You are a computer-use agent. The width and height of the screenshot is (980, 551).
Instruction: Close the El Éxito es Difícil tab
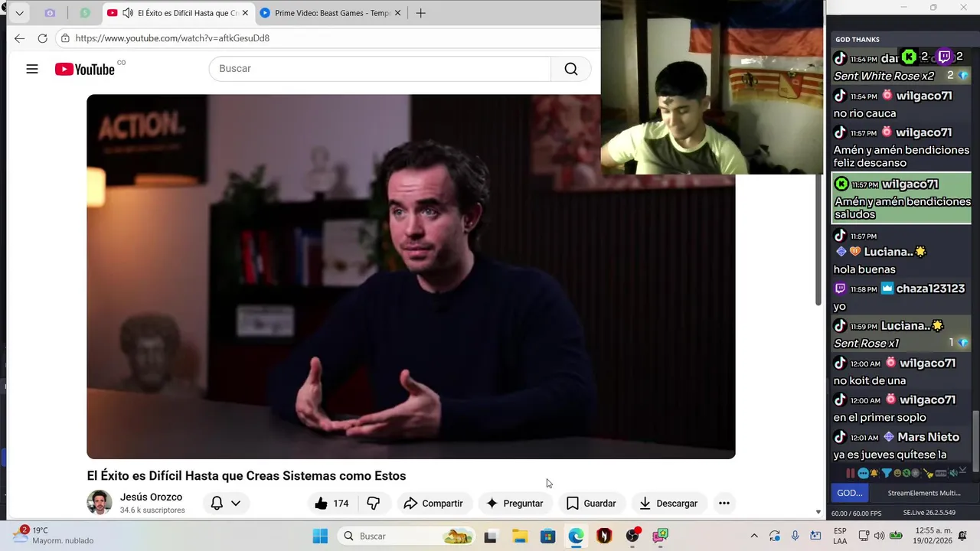pos(245,13)
